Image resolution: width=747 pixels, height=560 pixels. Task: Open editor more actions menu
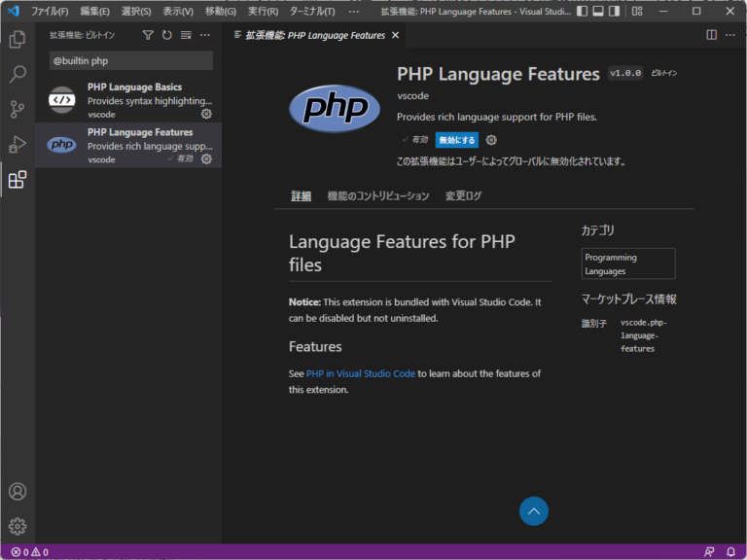[729, 35]
